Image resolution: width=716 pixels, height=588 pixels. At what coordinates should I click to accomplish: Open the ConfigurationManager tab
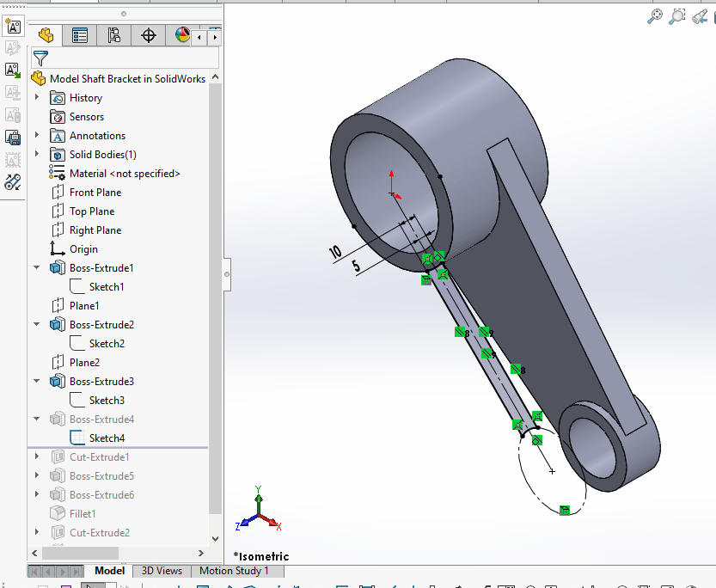113,35
